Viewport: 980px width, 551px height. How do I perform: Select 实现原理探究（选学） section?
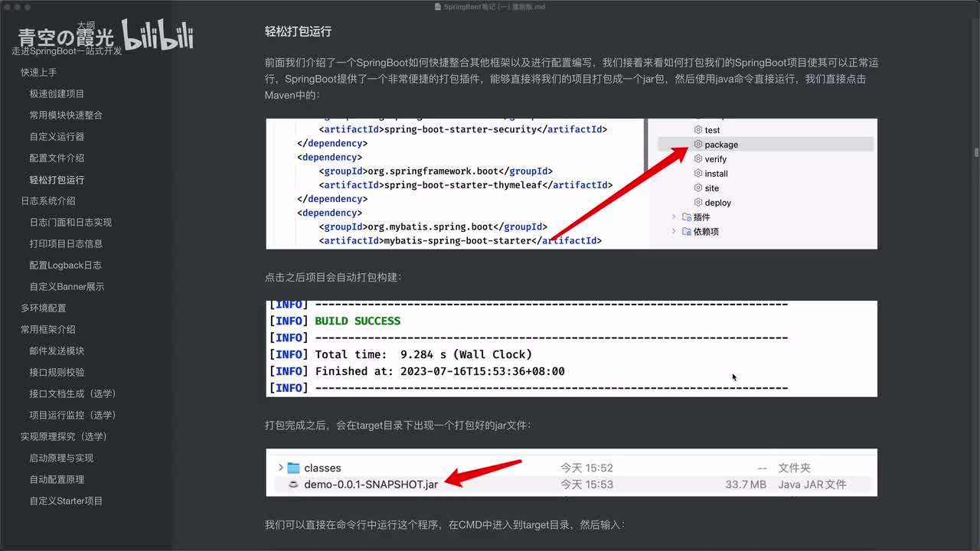[x=64, y=436]
